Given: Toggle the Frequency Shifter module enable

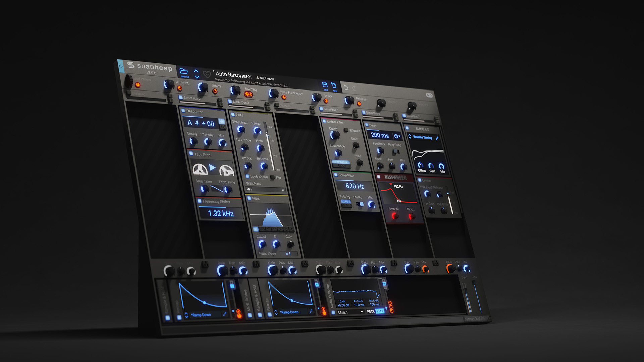Looking at the screenshot, I should pyautogui.click(x=200, y=201).
